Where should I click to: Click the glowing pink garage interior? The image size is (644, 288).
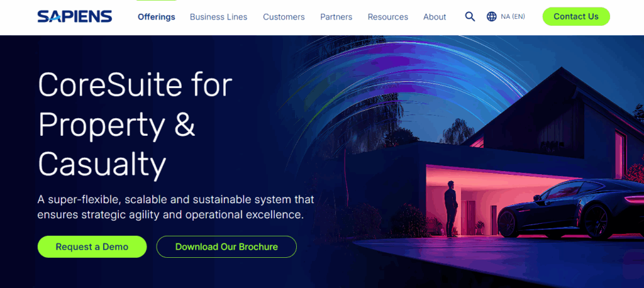click(484, 195)
